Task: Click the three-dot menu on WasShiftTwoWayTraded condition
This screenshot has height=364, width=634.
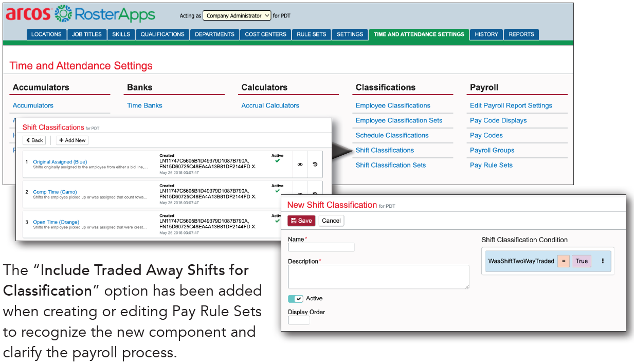Action: tap(603, 261)
